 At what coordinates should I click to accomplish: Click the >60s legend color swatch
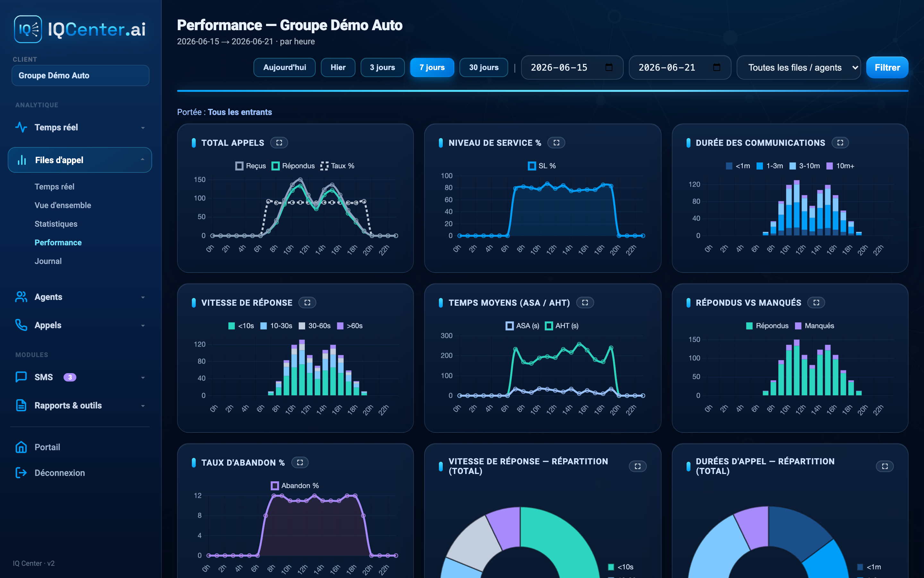tap(340, 326)
